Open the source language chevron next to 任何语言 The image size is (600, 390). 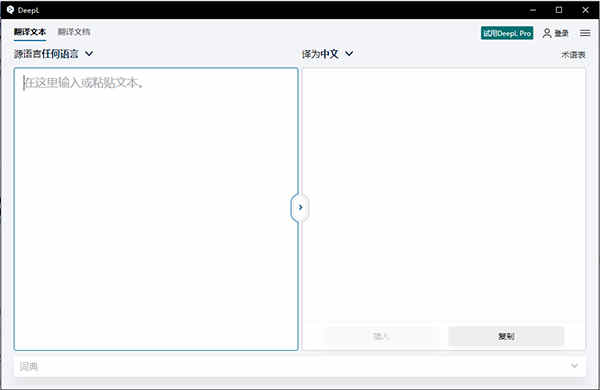pyautogui.click(x=89, y=54)
